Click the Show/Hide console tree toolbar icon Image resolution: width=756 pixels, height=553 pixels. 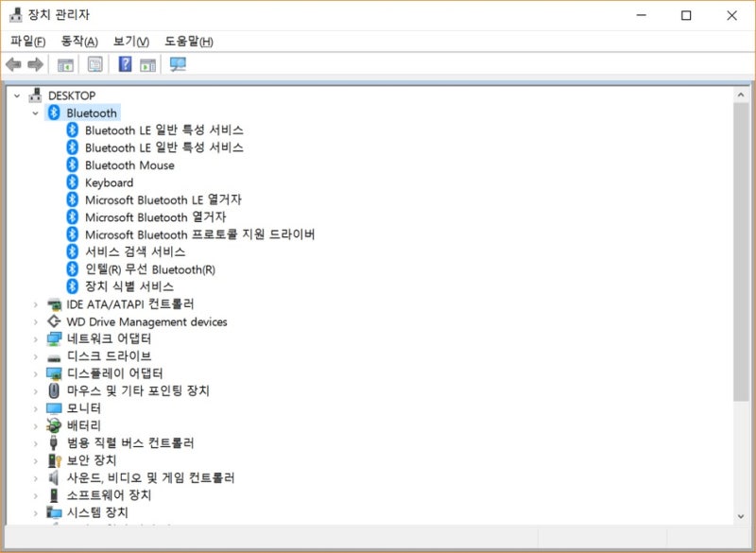coord(65,64)
